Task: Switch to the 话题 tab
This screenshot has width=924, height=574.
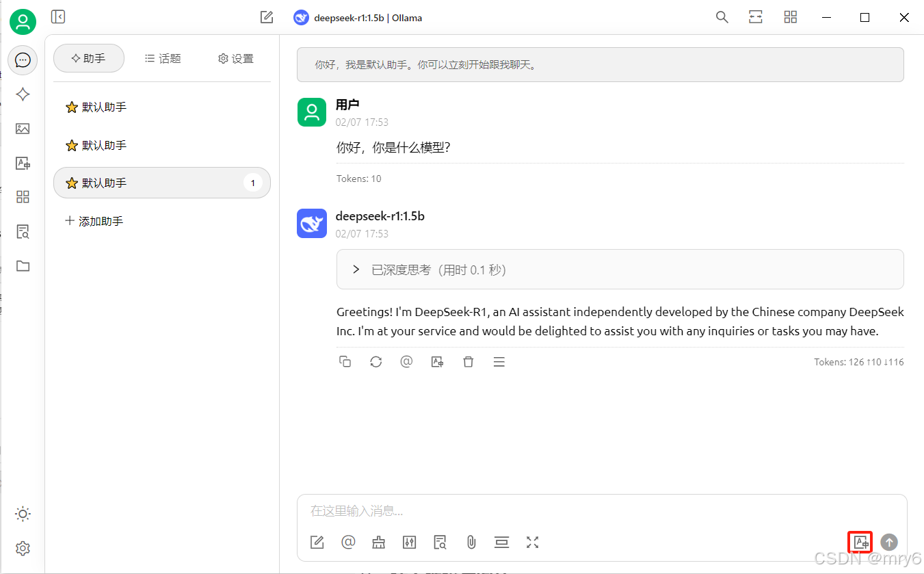Action: (x=163, y=58)
